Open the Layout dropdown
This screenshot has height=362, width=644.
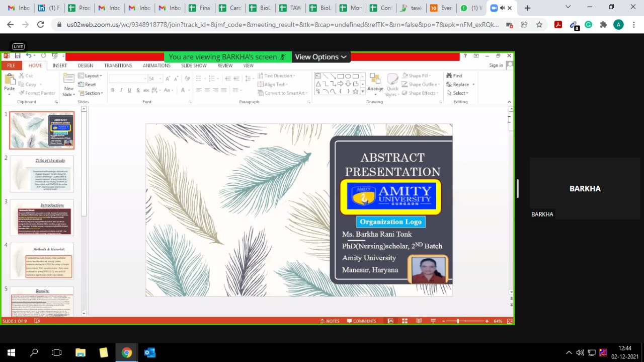[91, 76]
